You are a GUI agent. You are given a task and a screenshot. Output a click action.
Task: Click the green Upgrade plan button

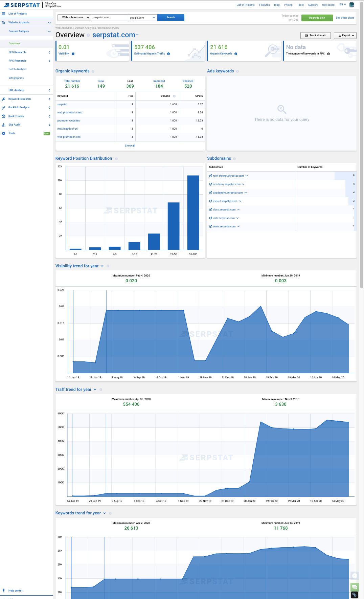point(317,18)
